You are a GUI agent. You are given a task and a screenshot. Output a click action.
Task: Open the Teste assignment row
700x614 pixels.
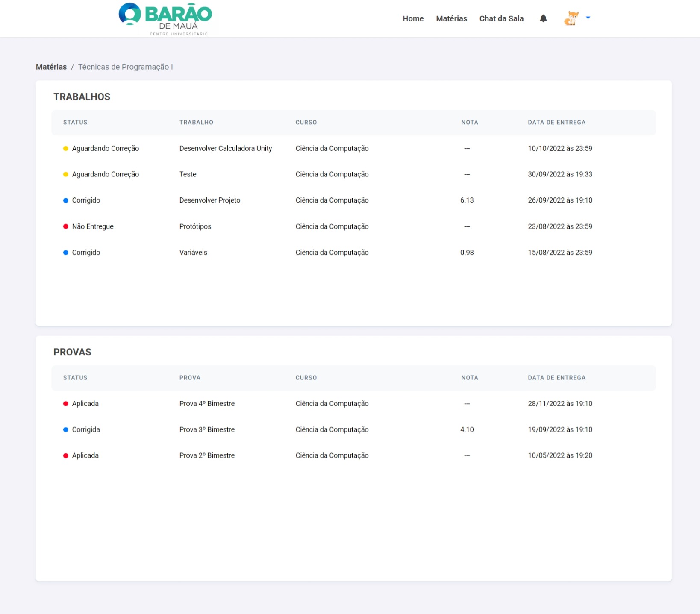point(353,174)
